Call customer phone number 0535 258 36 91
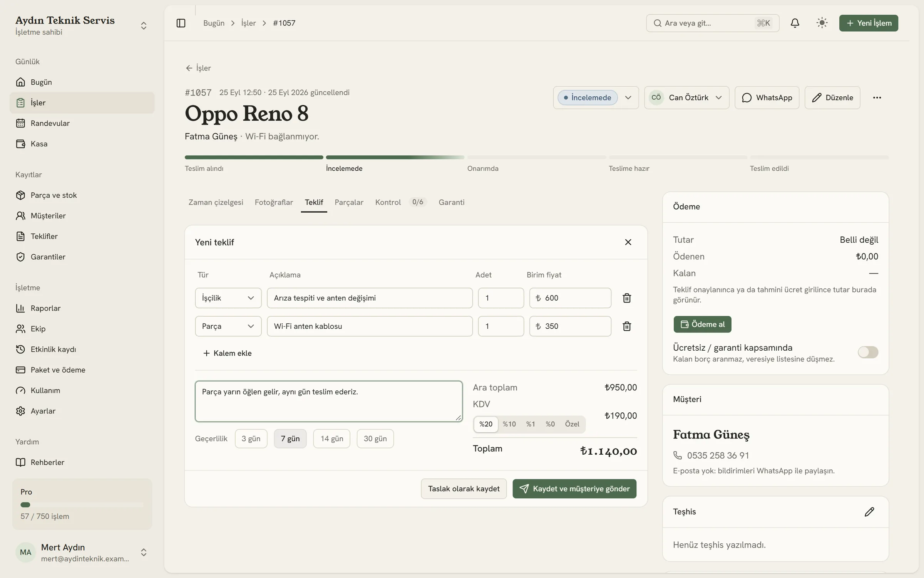Viewport: 924px width, 578px height. [718, 455]
